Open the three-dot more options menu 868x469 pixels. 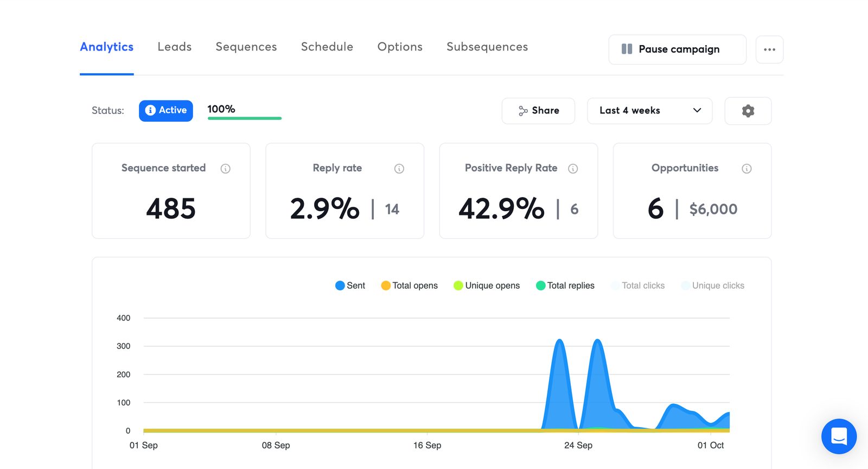coord(769,49)
